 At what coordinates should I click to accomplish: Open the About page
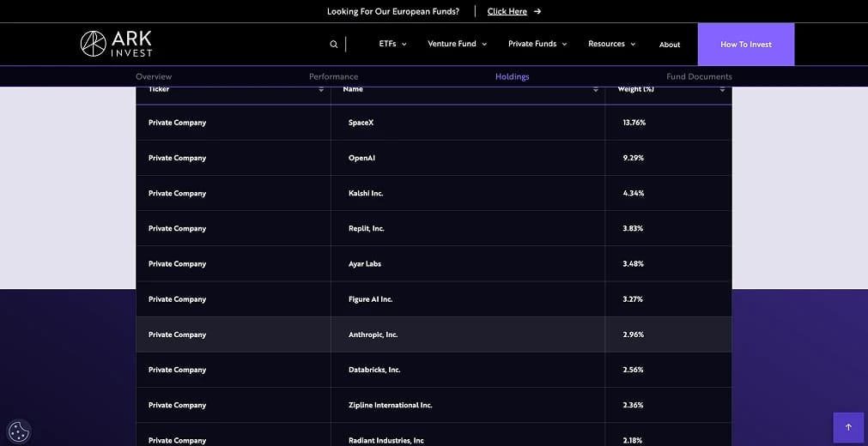point(670,45)
